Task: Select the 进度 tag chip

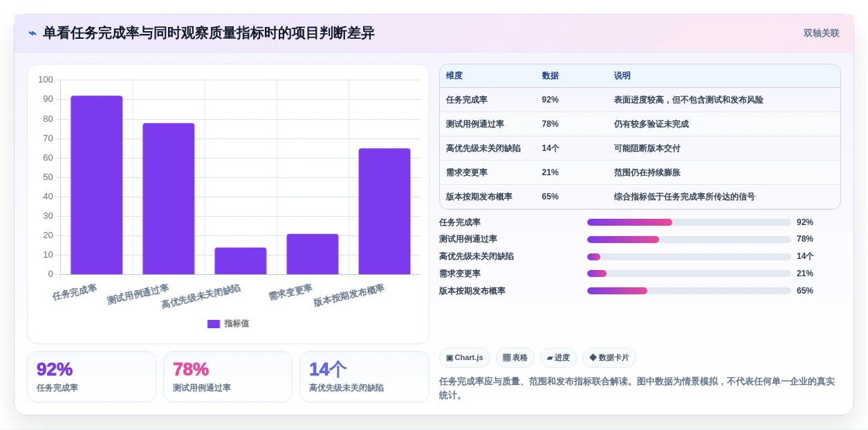Action: [558, 357]
